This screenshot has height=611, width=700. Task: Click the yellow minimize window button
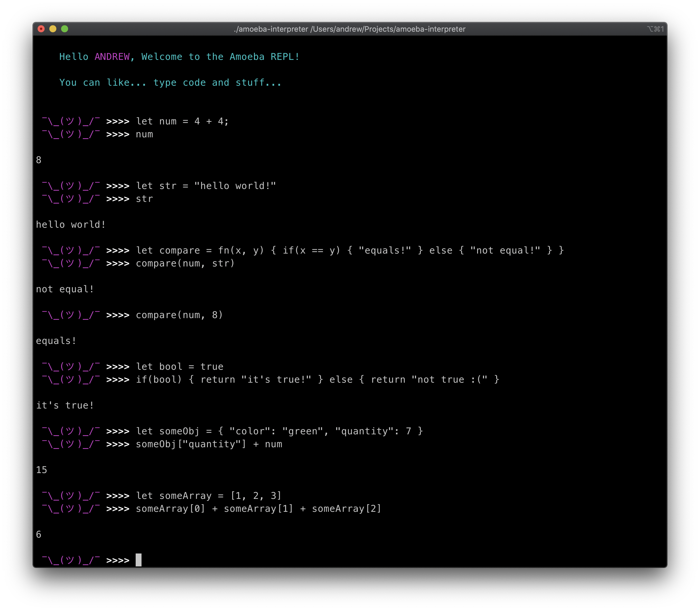pos(53,29)
